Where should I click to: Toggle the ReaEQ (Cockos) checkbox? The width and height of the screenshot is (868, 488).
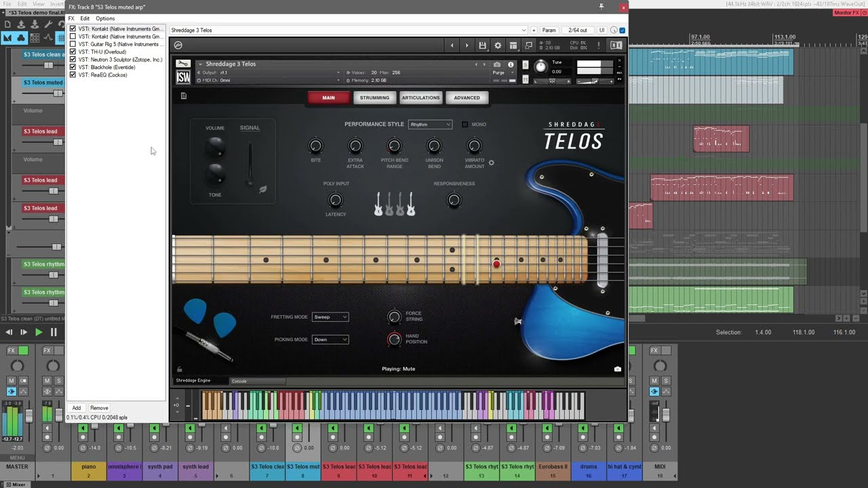73,75
